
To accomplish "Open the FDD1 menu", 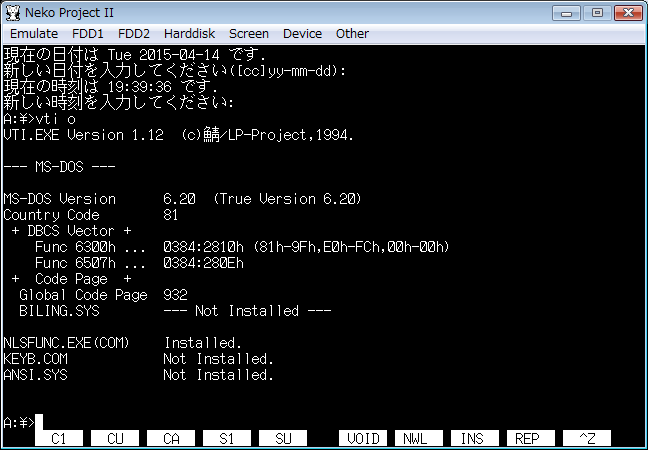I will [x=88, y=33].
